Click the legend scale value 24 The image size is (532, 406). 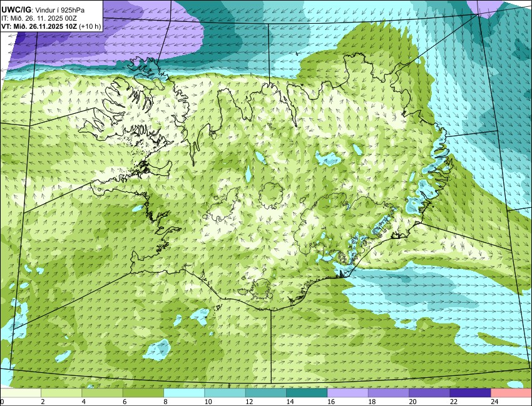(494, 402)
